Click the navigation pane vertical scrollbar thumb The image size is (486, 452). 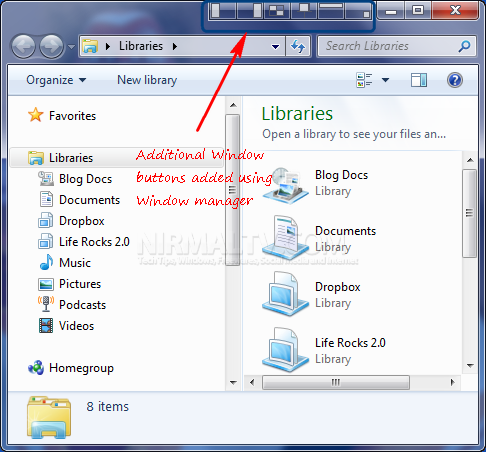point(233,190)
